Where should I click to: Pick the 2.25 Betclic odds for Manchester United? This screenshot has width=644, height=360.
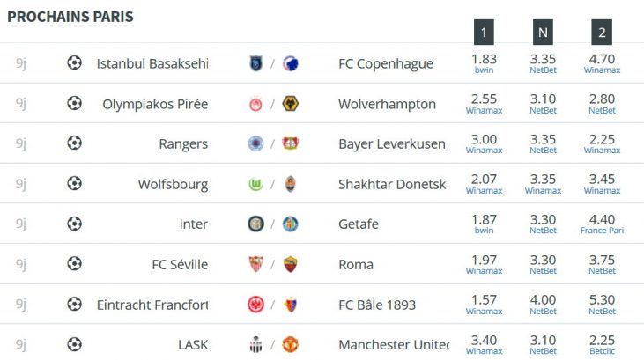pyautogui.click(x=602, y=344)
